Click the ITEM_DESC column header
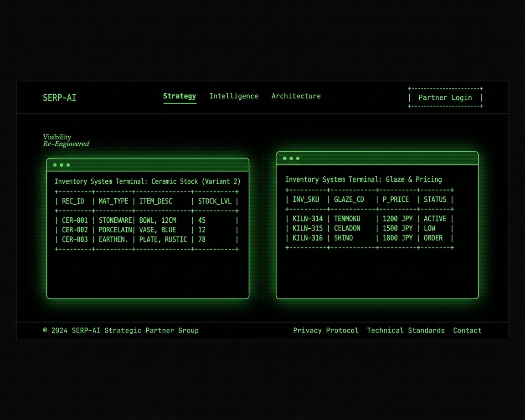Screen dimensions: 525x420 click(x=156, y=201)
